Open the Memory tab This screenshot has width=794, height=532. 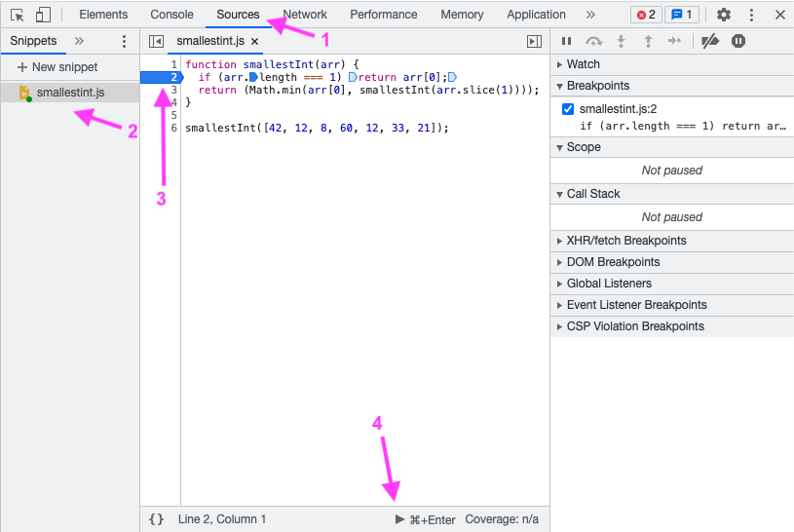tap(462, 15)
